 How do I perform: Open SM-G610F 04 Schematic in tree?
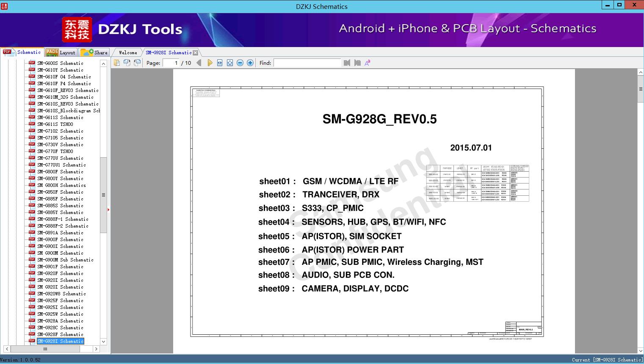[64, 77]
